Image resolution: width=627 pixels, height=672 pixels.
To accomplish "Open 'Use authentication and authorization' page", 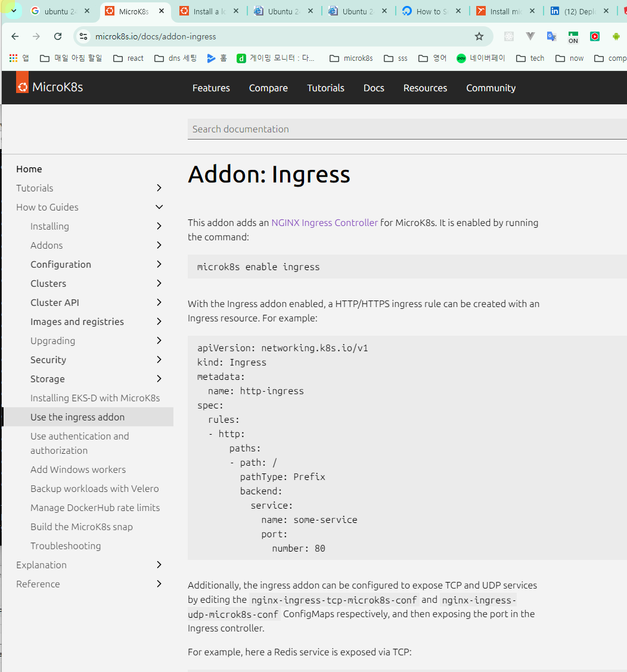I will (80, 443).
